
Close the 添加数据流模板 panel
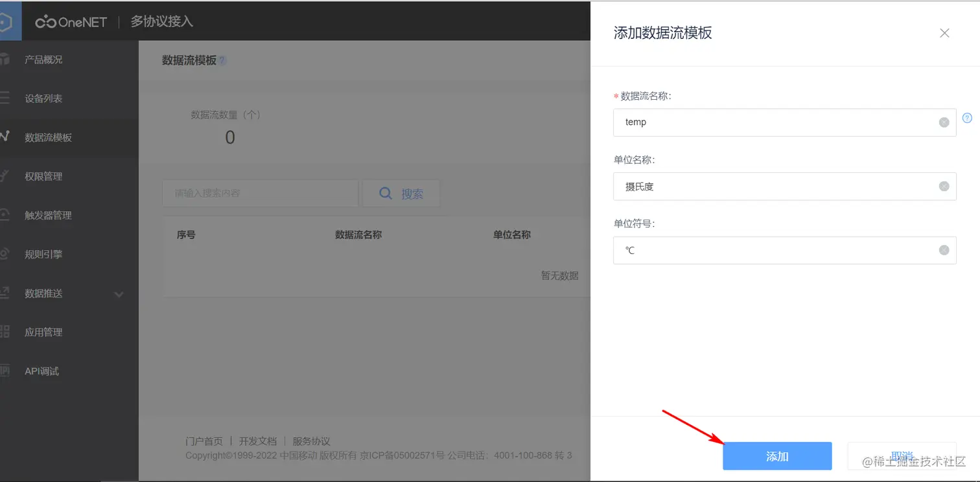tap(944, 33)
